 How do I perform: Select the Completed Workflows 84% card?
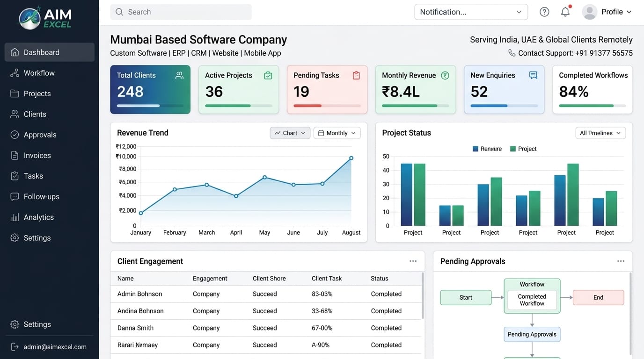coord(593,89)
